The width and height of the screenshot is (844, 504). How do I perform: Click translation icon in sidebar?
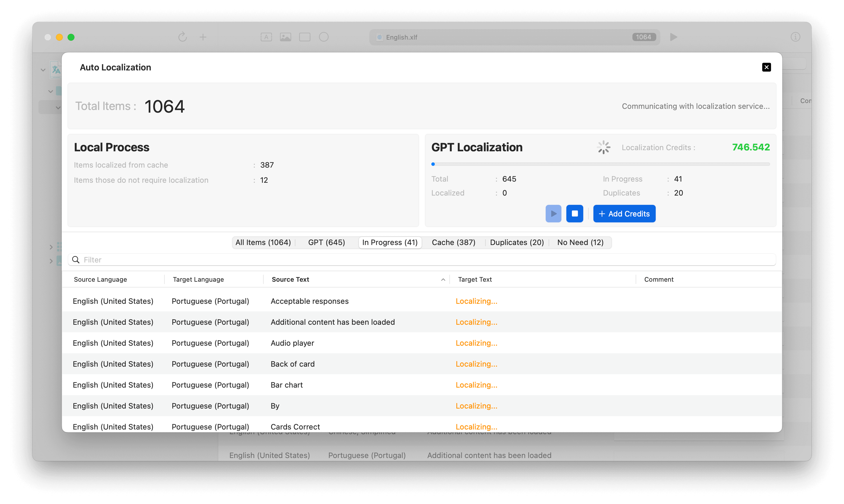[56, 70]
